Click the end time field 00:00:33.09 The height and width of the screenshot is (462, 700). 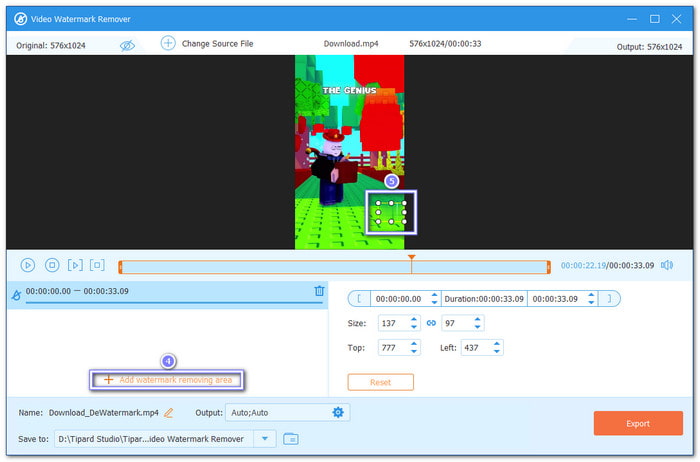click(557, 299)
